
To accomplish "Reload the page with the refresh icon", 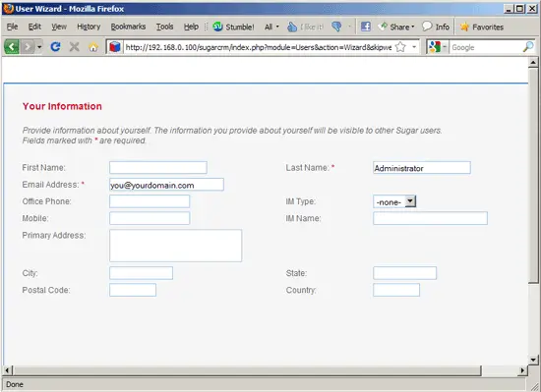I will [x=55, y=46].
